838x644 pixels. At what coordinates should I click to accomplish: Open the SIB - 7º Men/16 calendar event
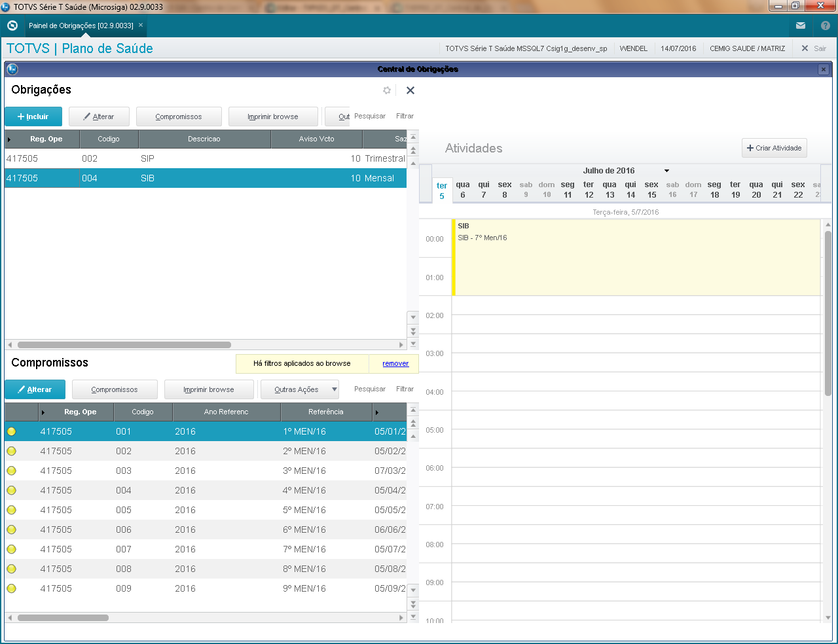click(636, 258)
